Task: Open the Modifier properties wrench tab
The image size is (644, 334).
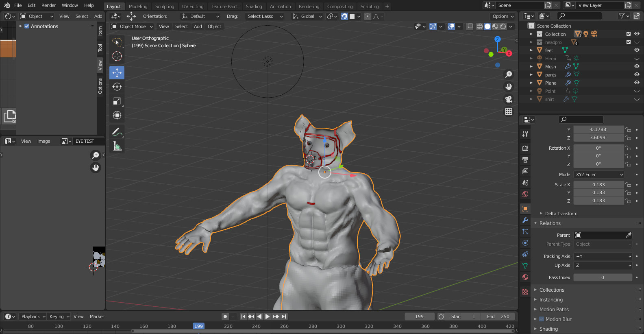Action: point(525,220)
